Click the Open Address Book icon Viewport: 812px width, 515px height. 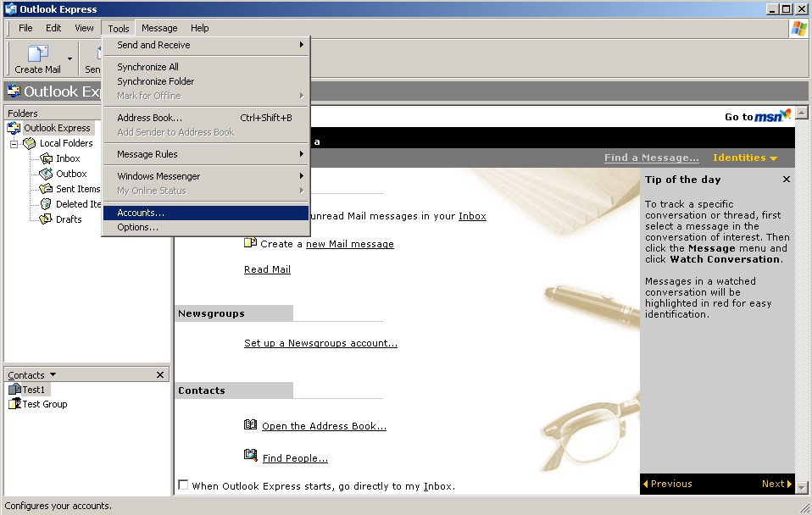point(250,425)
